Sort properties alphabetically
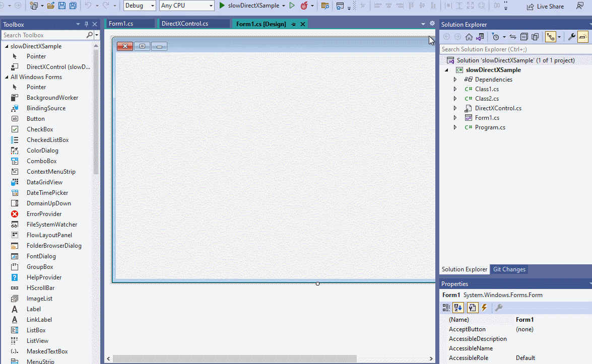Screen dimensions: 592x364 pos(458,307)
